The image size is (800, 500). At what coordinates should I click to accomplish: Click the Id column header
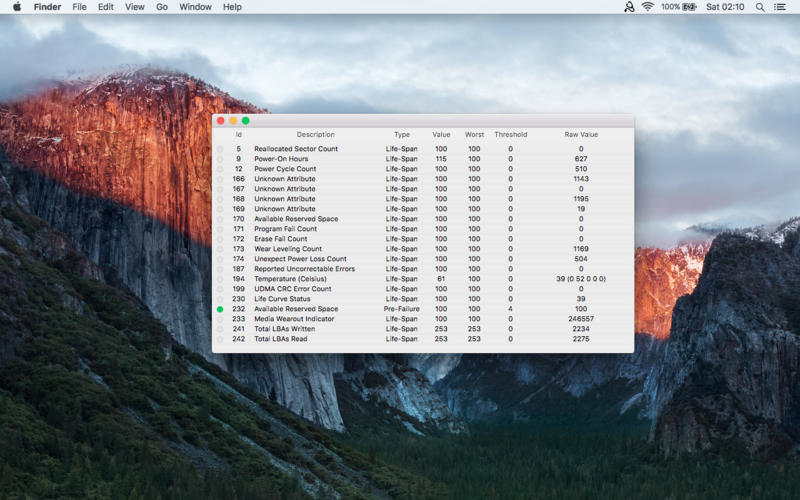238,135
